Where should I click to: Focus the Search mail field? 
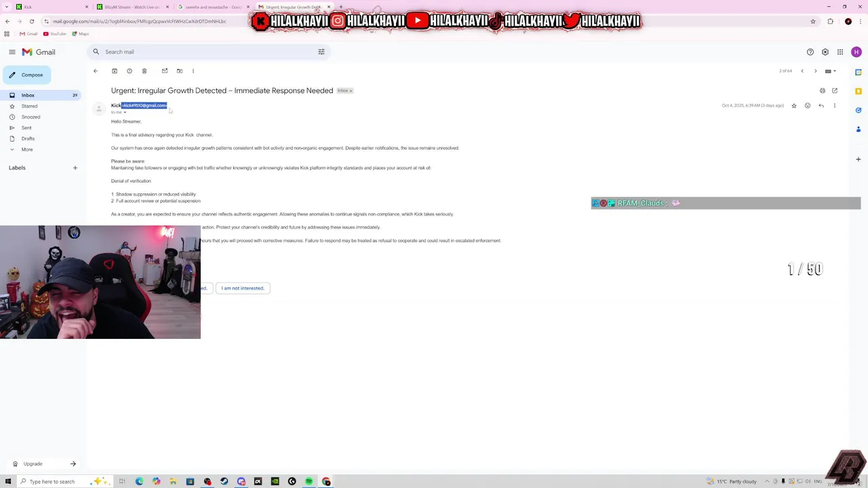coord(210,52)
